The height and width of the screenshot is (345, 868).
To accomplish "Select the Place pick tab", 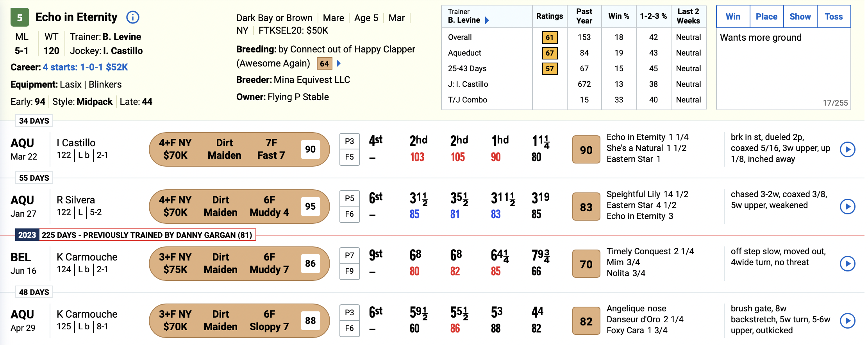I will pos(766,16).
